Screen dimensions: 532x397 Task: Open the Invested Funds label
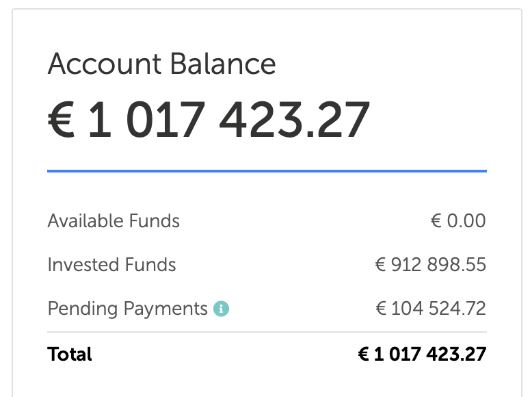click(111, 265)
